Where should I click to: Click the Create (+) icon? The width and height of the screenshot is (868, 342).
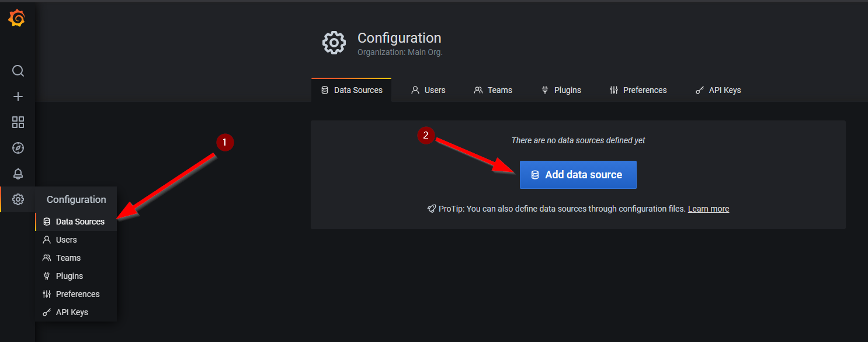pyautogui.click(x=18, y=96)
